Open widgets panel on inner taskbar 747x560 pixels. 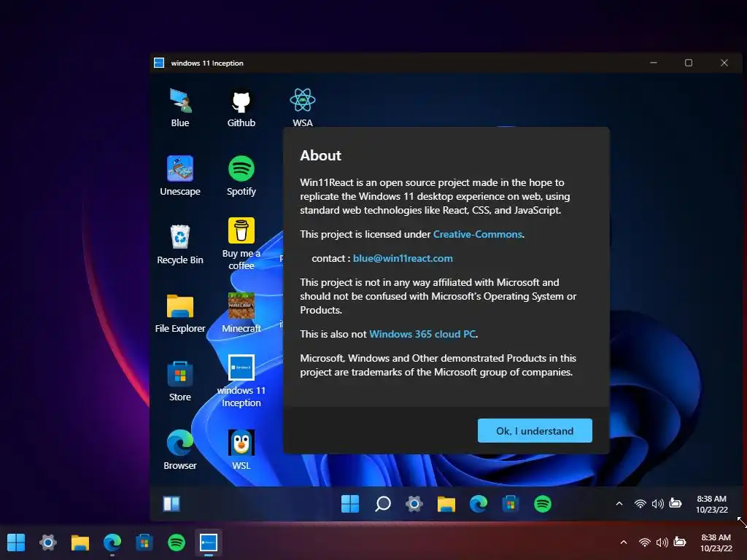click(x=171, y=504)
